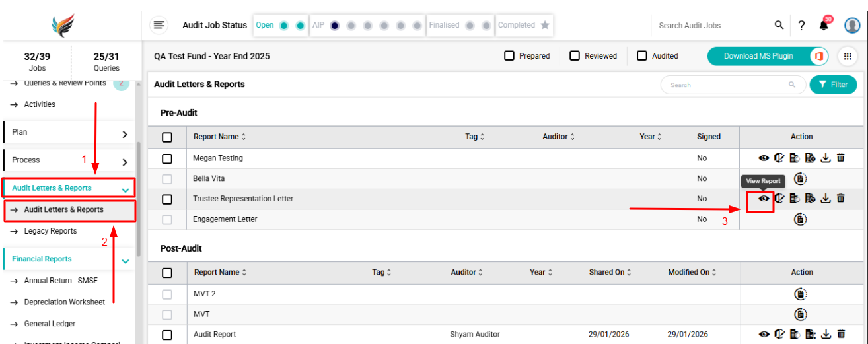
Task: Click the Filter button
Action: [833, 85]
